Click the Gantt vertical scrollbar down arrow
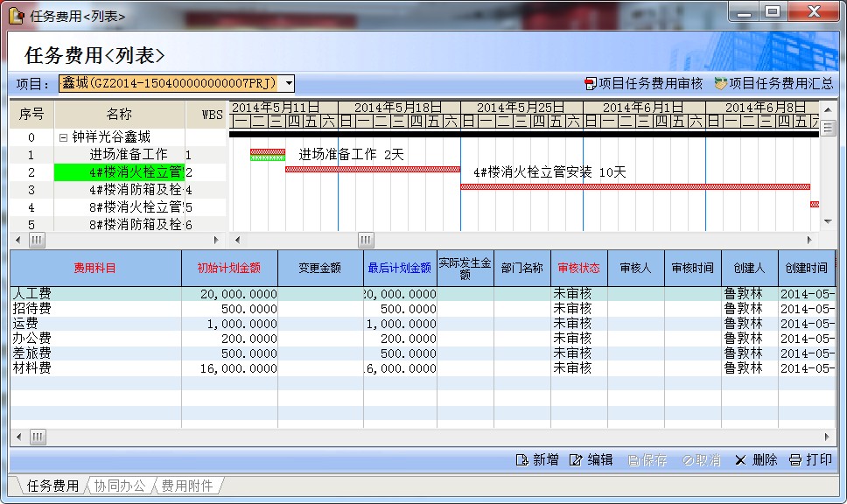 click(827, 224)
